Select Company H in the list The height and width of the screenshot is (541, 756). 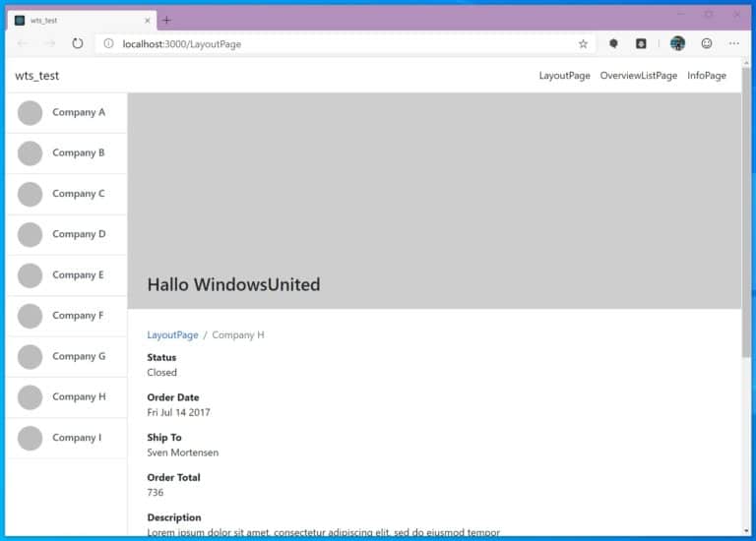point(67,397)
